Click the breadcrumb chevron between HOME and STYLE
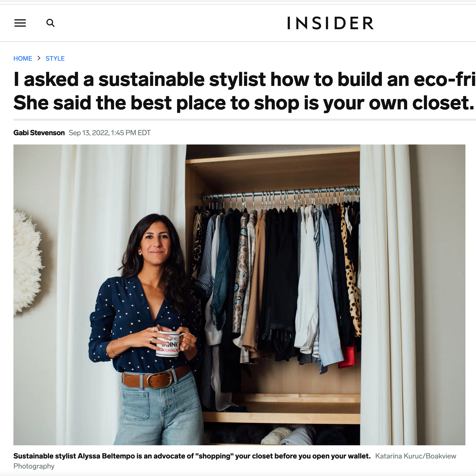Image resolution: width=476 pixels, height=476 pixels. 39,58
